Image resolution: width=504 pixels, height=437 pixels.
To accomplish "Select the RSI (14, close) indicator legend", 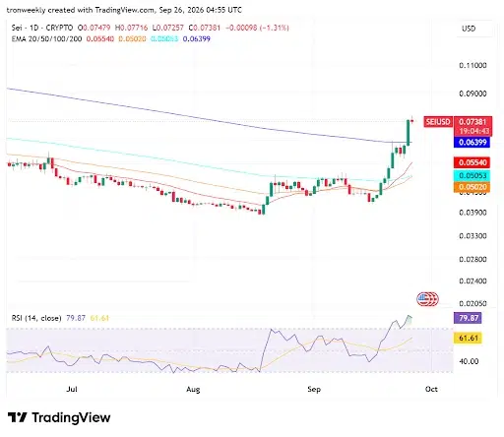I will 36,318.
